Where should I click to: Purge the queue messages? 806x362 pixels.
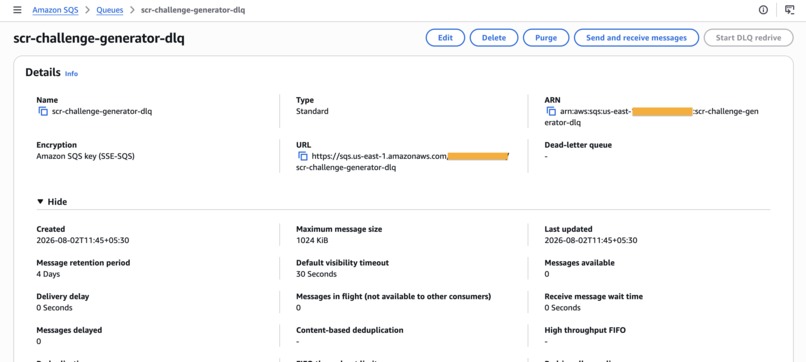[x=546, y=38]
